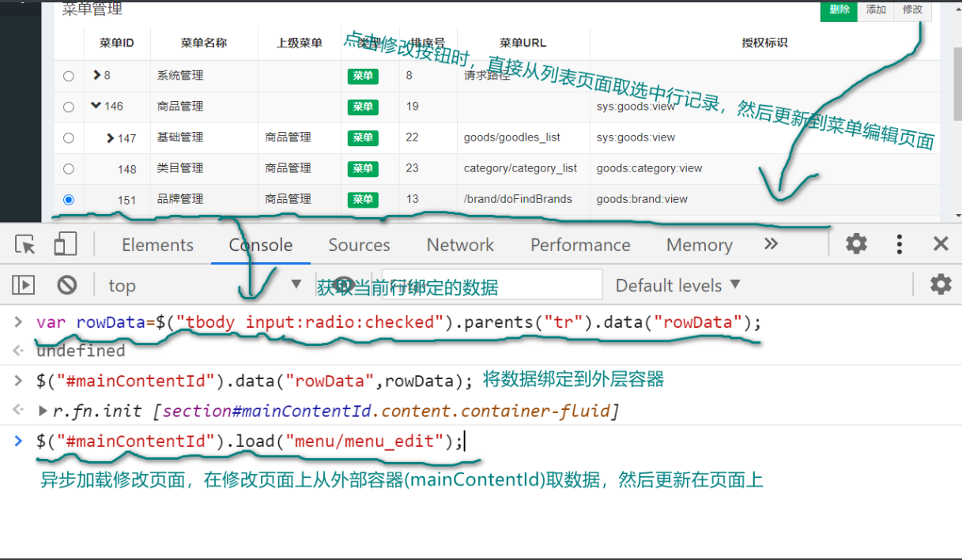962x560 pixels.
Task: Switch to the Elements tab
Action: point(157,245)
